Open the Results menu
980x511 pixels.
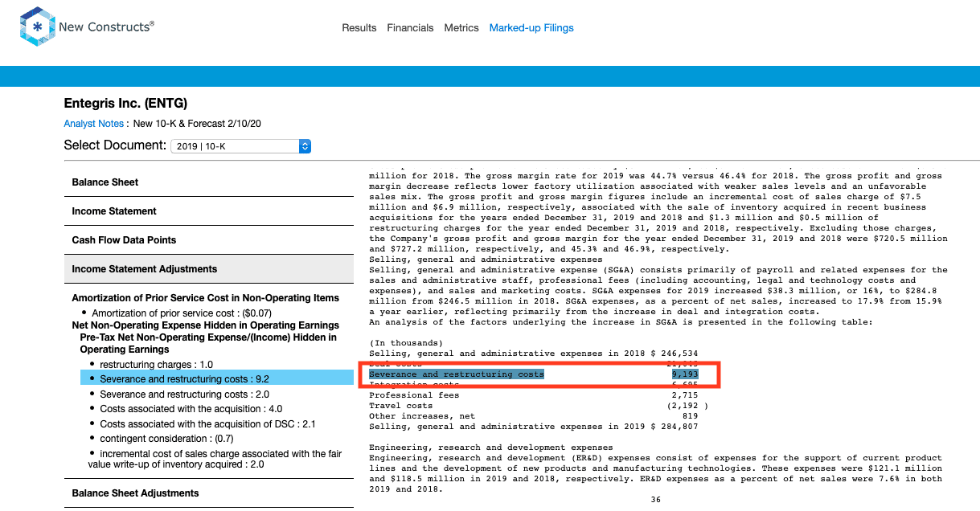coord(359,28)
